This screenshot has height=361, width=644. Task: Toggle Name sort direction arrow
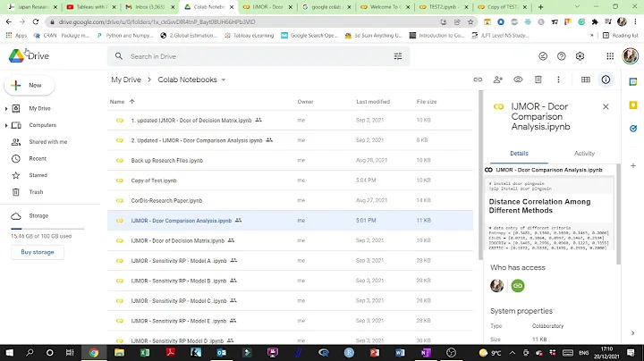[x=131, y=101]
